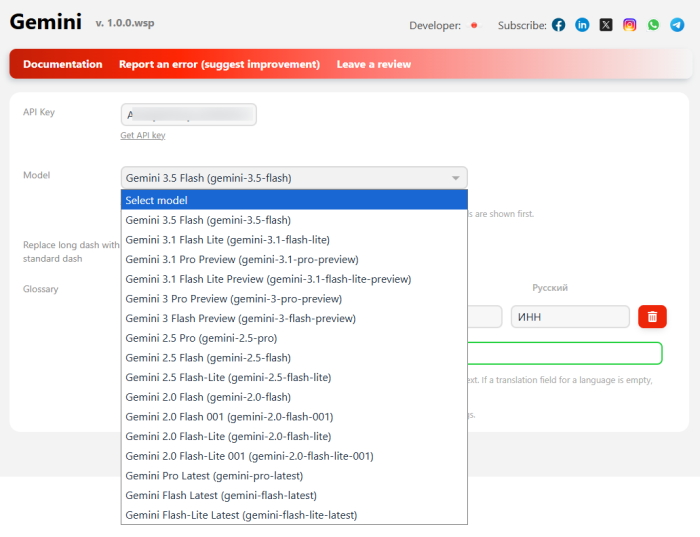Focus the green-outlined glossary input field
The width and height of the screenshot is (700, 537).
[x=565, y=354]
